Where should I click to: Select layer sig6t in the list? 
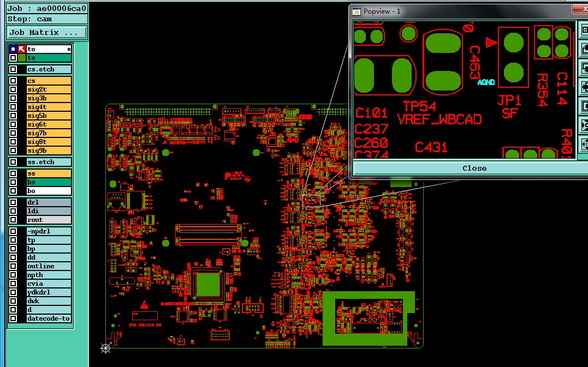coord(49,124)
